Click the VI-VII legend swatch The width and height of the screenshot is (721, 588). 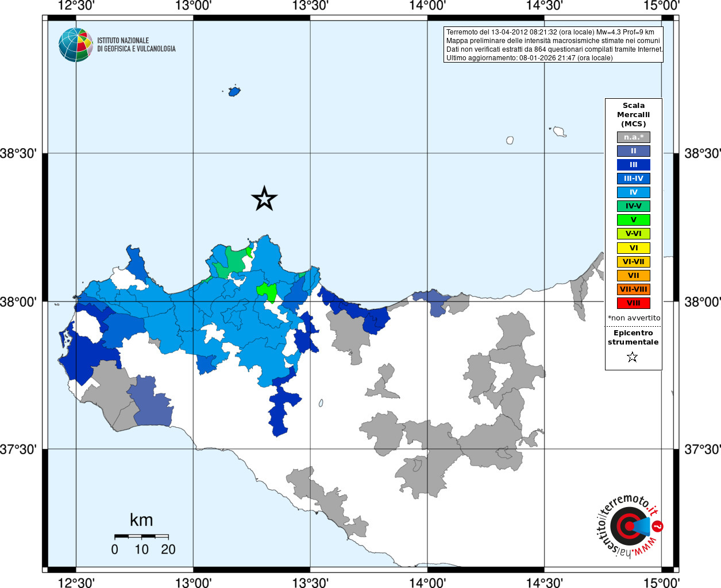(634, 262)
